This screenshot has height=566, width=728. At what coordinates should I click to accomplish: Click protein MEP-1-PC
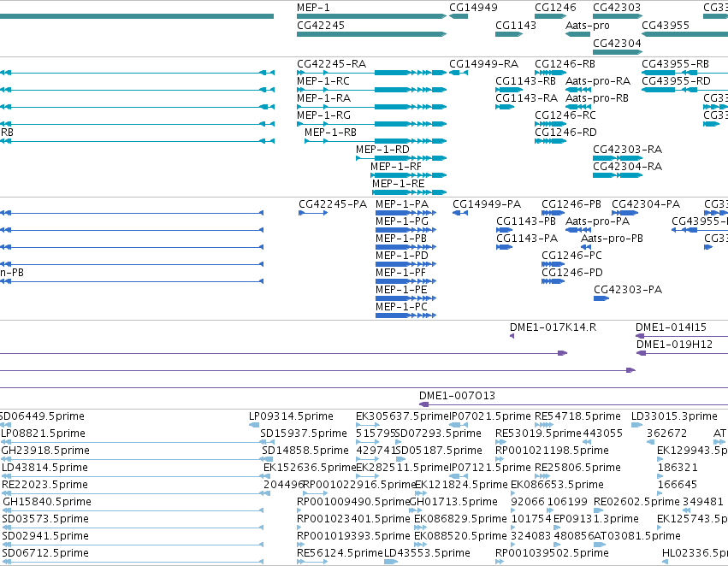coord(405,315)
